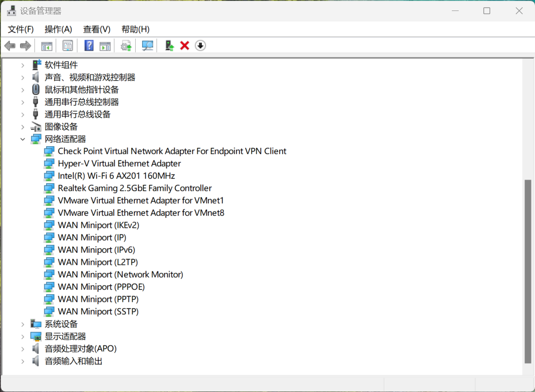Expand the 系统设备 category

[x=22, y=324]
